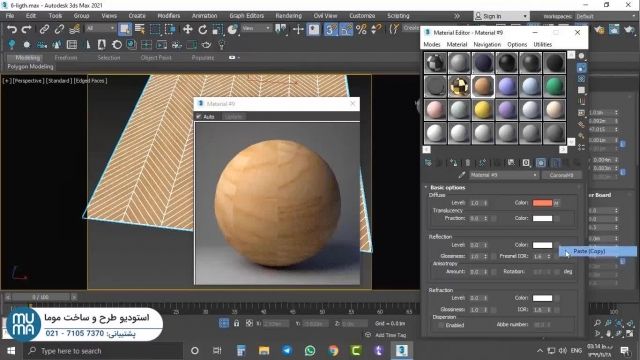Open the selection filter 'All' dropdown
Viewport: 640px width, 360px height.
pos(100,28)
